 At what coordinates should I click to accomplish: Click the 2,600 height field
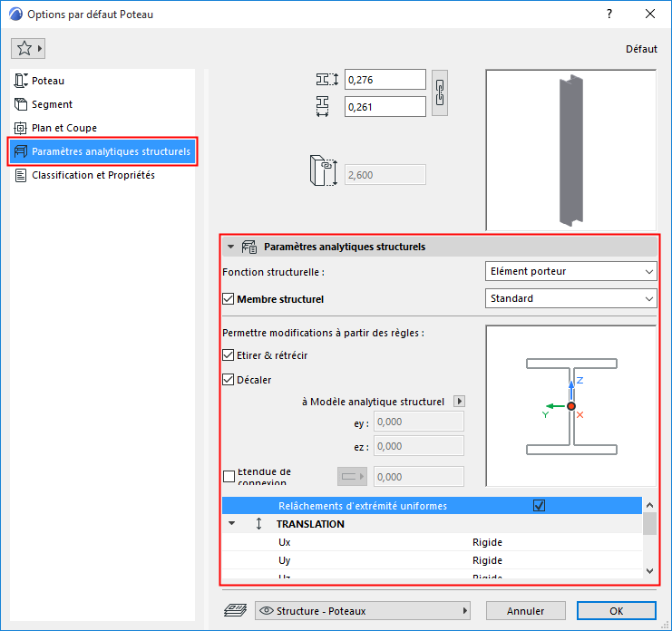pos(385,175)
